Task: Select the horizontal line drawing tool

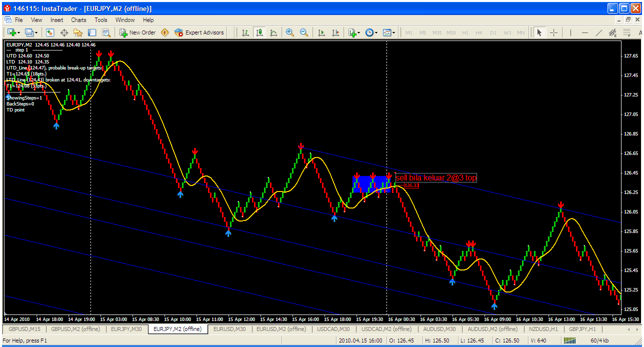Action: [585, 32]
